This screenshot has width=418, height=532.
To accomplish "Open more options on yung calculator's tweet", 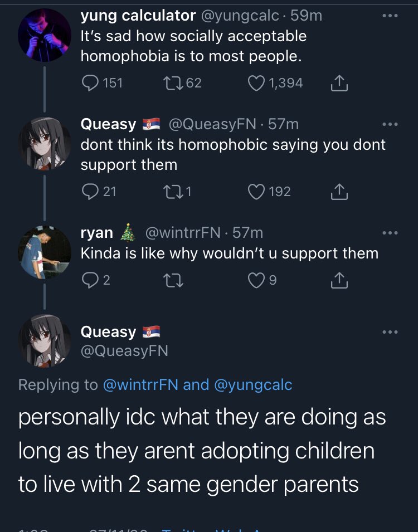I will [390, 16].
